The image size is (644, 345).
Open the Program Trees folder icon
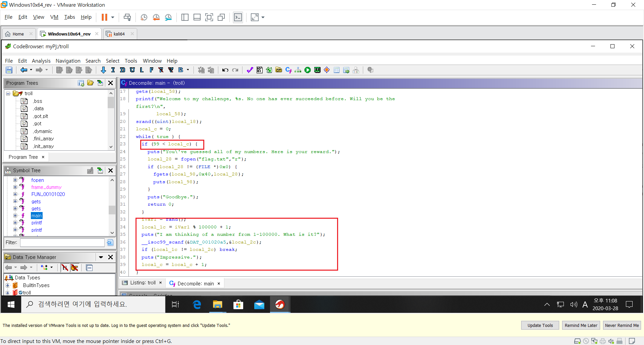91,83
